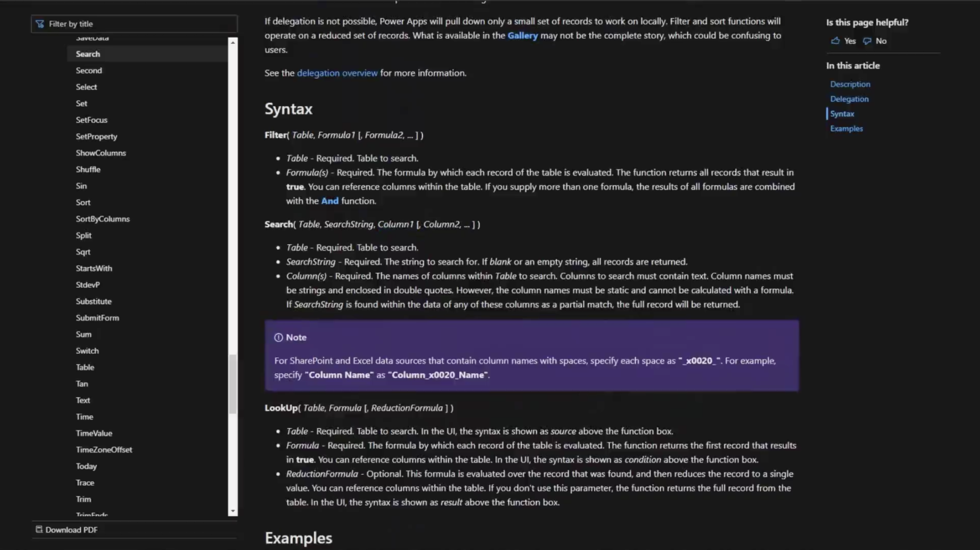Click the sidebar scroll up arrow
This screenshot has width=980, height=550.
pyautogui.click(x=233, y=43)
